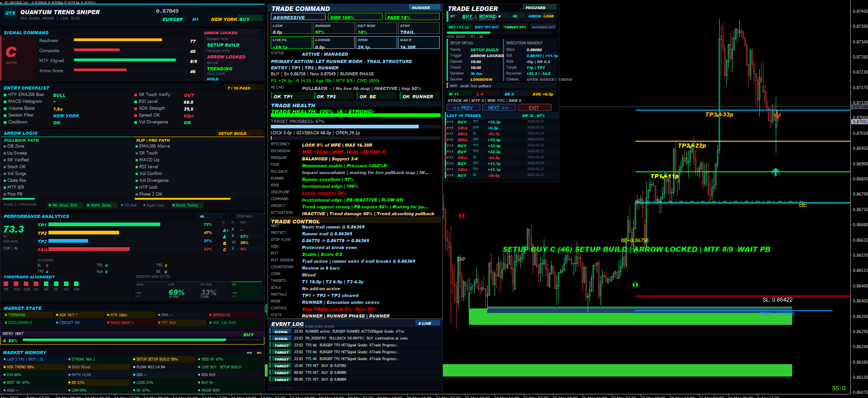Viewport: 868px width, 398px height.
Task: Click the Spread OK checklist row
Action: [x=165, y=116]
